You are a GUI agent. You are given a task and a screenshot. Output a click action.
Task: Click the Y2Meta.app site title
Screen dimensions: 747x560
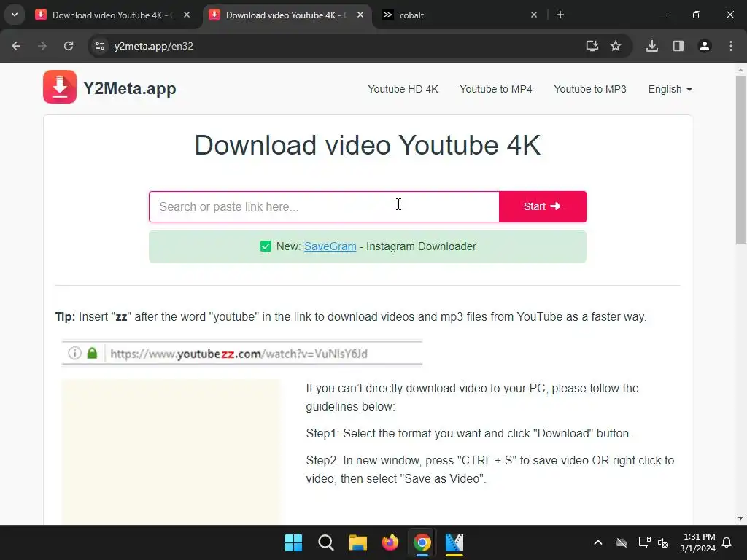click(x=130, y=88)
